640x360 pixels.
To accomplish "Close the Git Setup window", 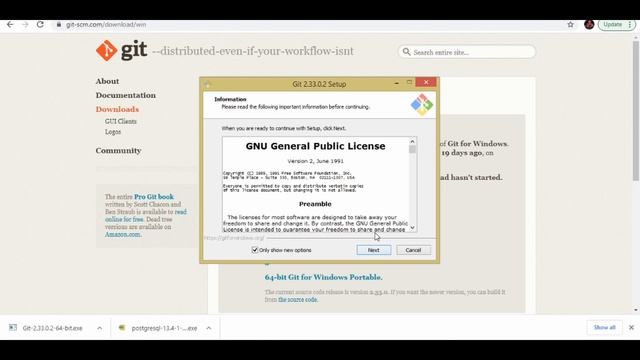I will [x=426, y=82].
